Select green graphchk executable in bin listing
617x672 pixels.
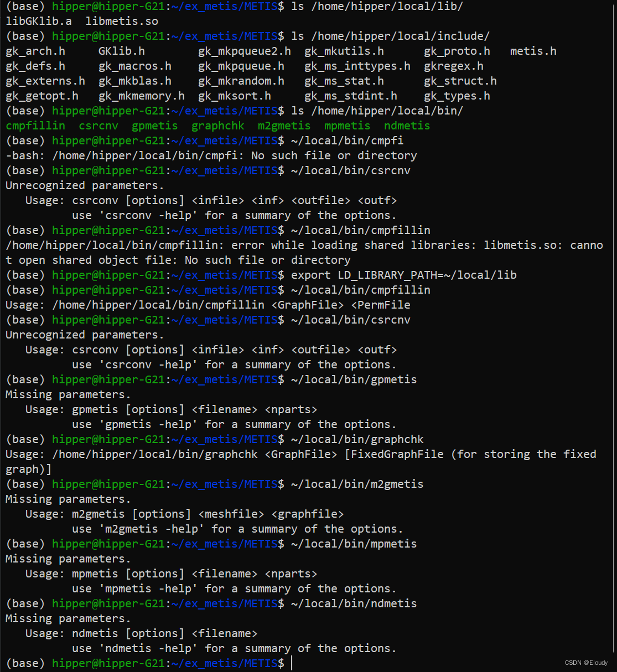coord(218,126)
